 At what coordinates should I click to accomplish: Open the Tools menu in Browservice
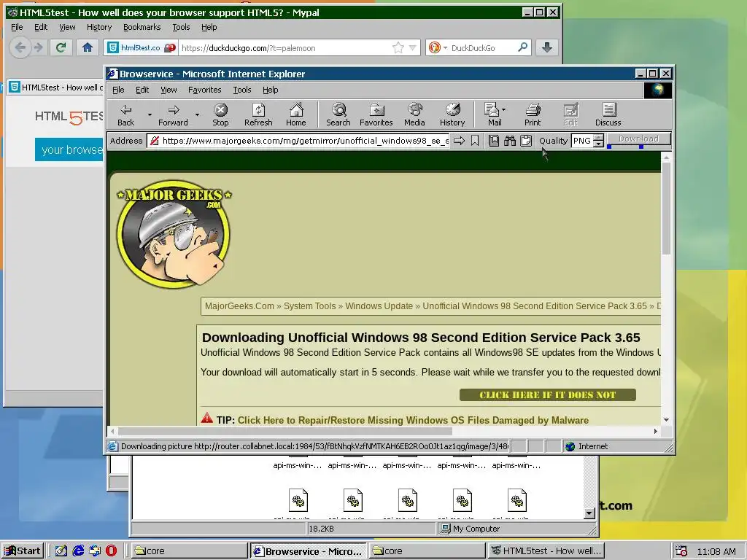[241, 90]
